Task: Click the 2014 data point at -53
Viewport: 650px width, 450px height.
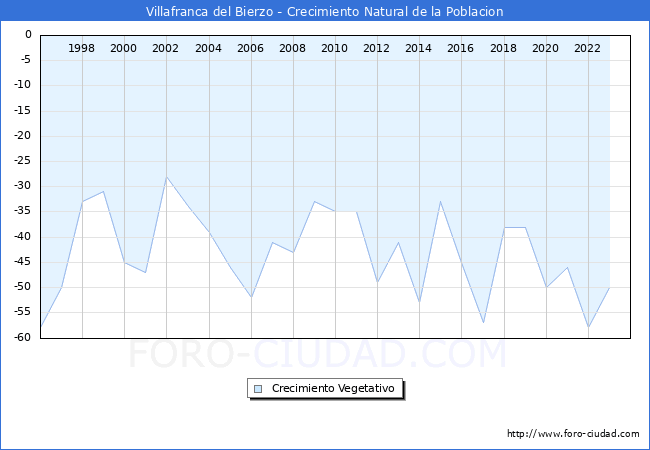Action: pyautogui.click(x=420, y=302)
